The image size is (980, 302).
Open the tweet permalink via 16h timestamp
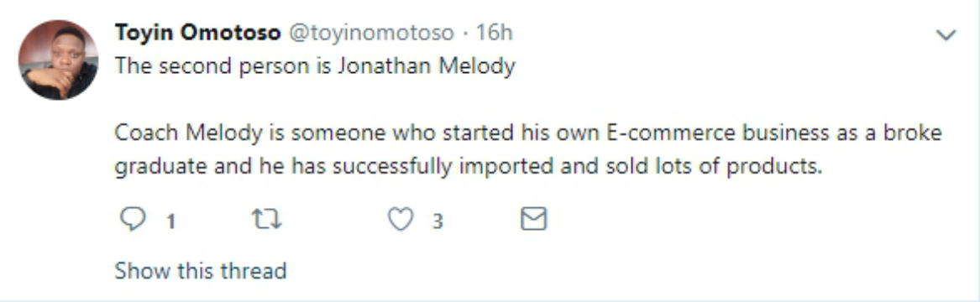(495, 33)
